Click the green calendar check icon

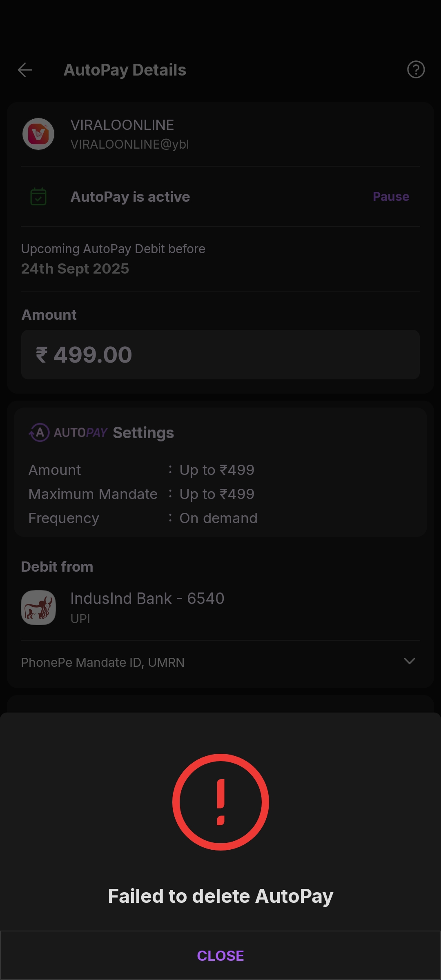pos(38,197)
